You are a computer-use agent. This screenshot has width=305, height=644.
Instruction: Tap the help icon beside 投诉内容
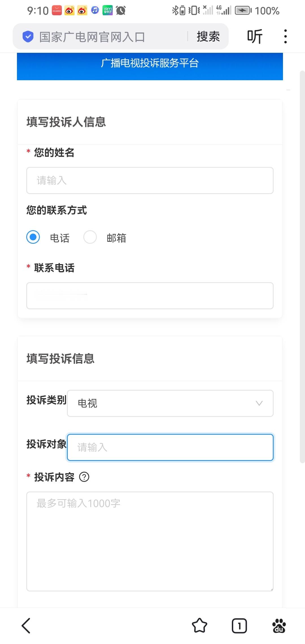[x=84, y=477]
